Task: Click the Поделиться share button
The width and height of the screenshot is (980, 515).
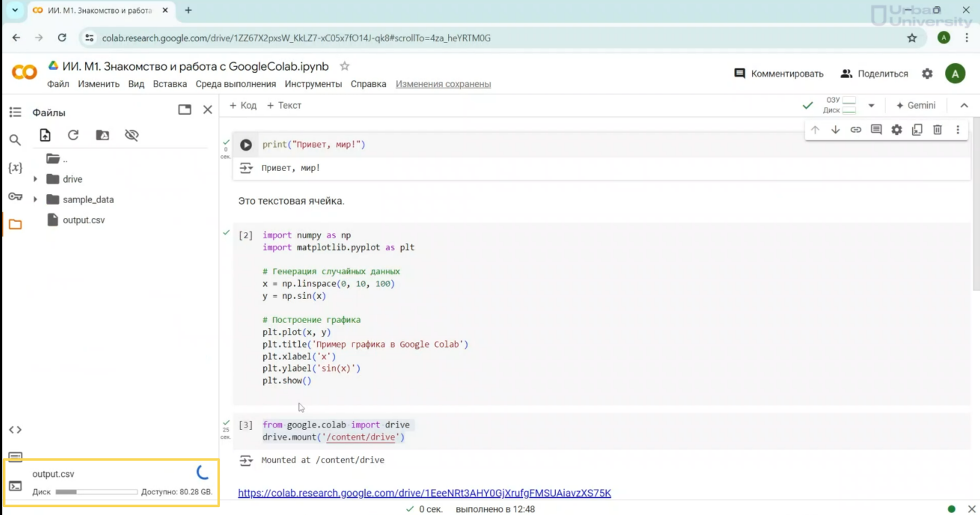Action: pos(874,74)
